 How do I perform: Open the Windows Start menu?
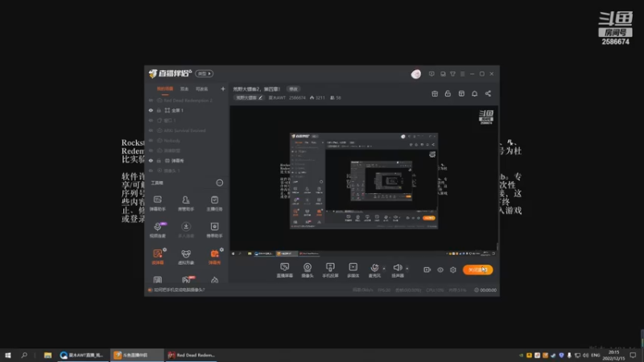point(8,355)
